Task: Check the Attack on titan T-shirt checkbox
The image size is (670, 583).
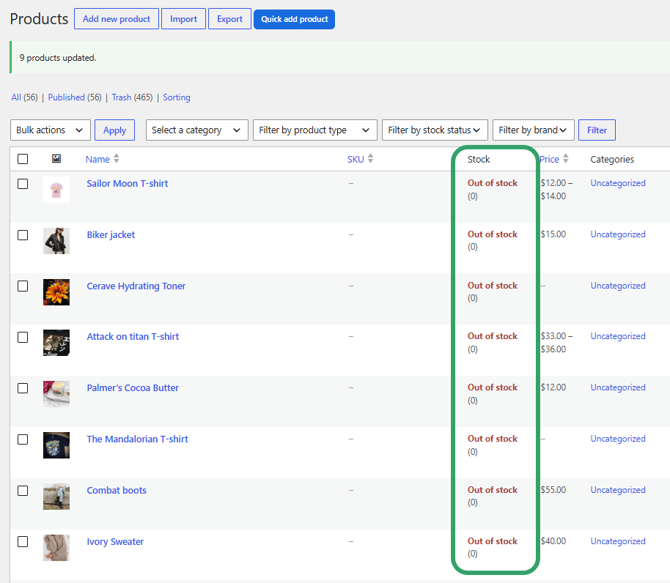Action: coord(23,337)
